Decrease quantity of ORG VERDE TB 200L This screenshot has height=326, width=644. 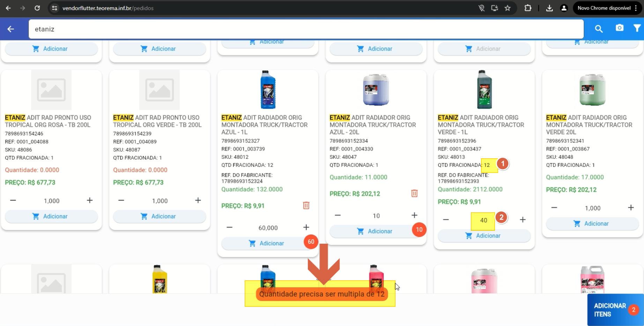(x=121, y=200)
